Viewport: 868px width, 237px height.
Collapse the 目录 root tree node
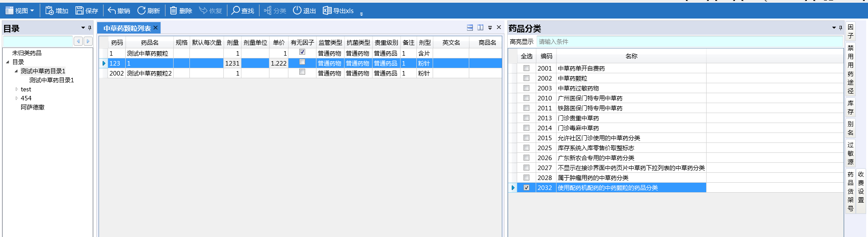point(8,62)
